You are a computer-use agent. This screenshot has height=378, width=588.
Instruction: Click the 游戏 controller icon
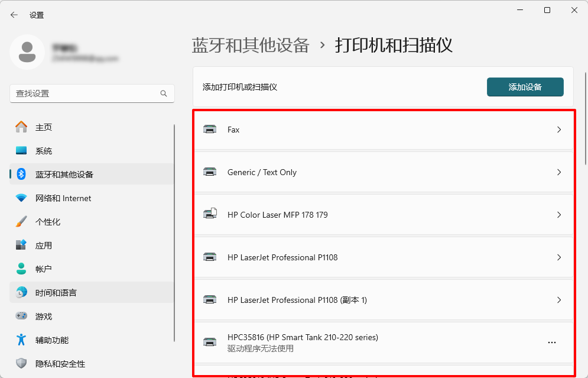click(x=21, y=316)
